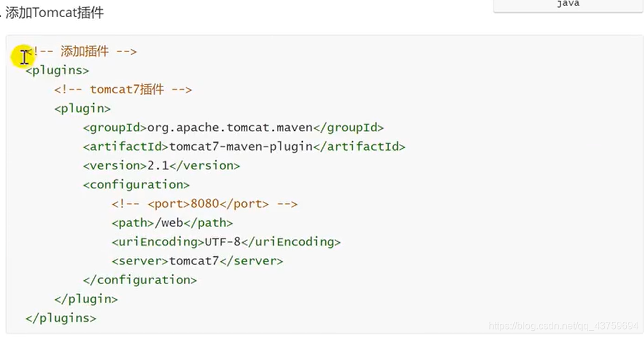Click the uriEncoding UTF-8 line
644x337 pixels.
point(227,242)
